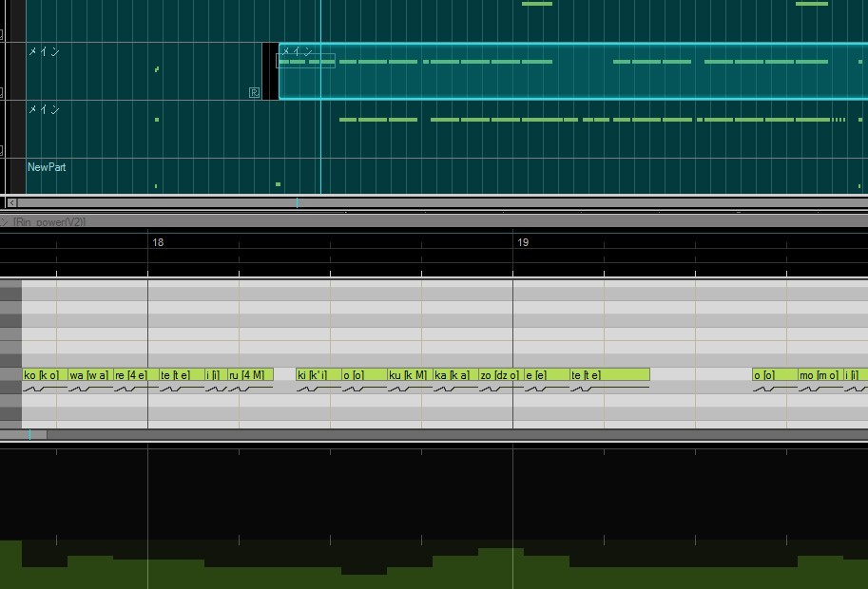Select the "ko [k o]" note
Screen dimensions: 868x589
click(x=45, y=375)
